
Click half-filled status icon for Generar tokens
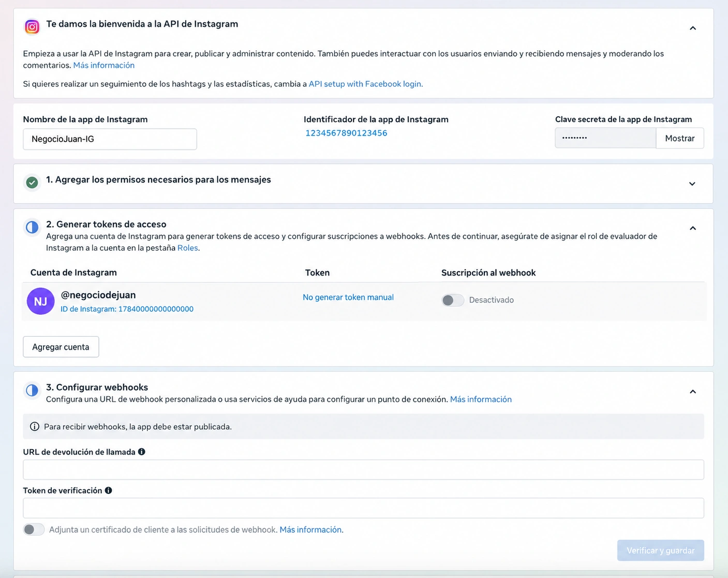pyautogui.click(x=32, y=227)
